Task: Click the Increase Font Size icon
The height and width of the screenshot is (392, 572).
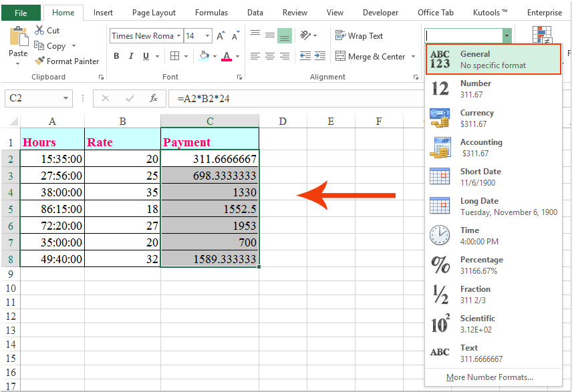Action: [x=221, y=36]
